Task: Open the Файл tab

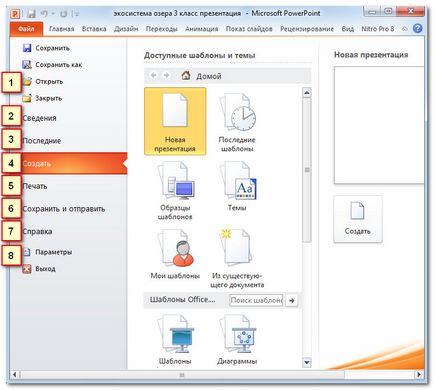Action: coord(26,29)
